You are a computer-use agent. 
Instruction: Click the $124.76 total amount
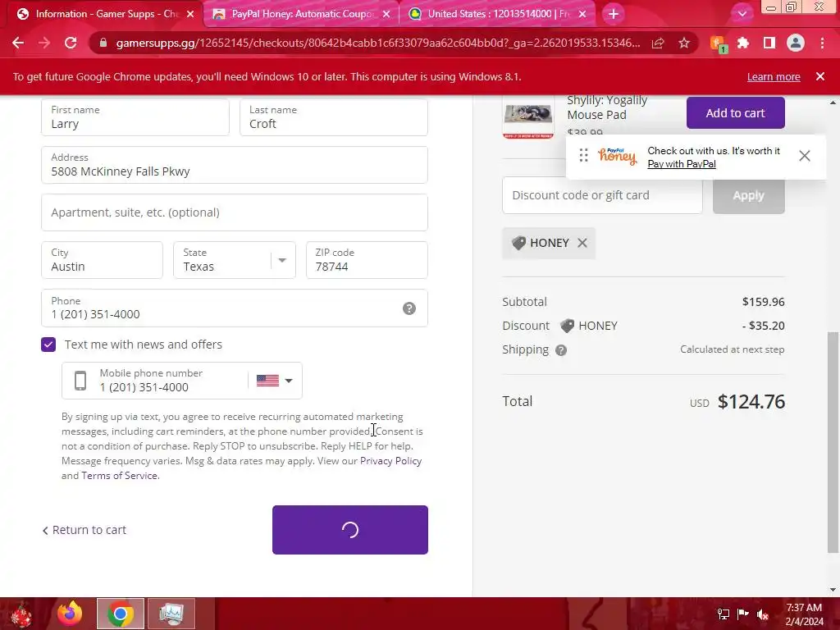click(x=751, y=402)
